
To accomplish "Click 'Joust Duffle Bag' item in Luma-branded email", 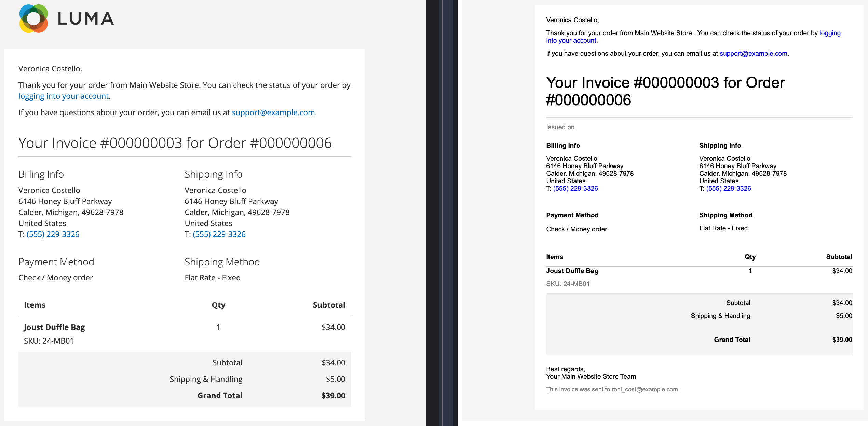I will [x=54, y=327].
